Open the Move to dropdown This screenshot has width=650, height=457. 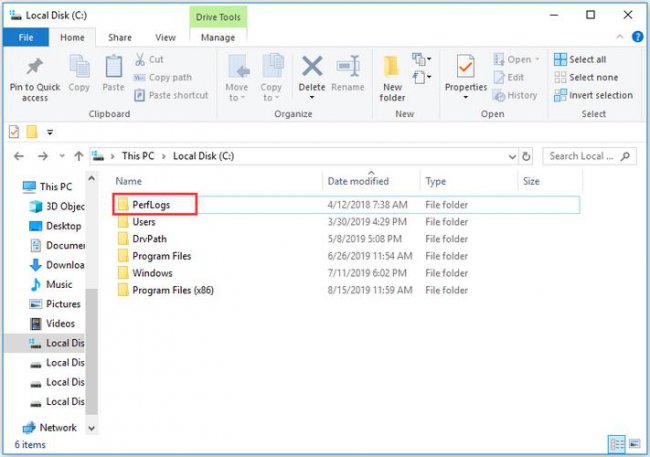click(x=237, y=78)
